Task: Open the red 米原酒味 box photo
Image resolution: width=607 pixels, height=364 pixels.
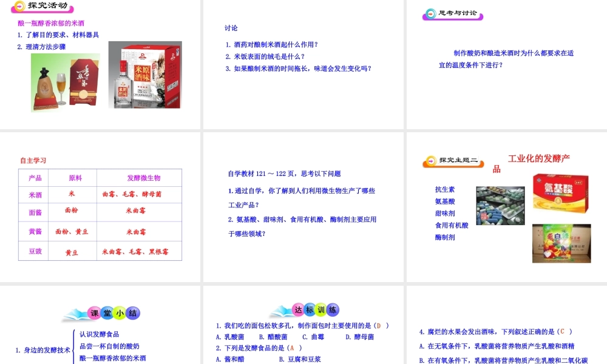Action: [145, 75]
